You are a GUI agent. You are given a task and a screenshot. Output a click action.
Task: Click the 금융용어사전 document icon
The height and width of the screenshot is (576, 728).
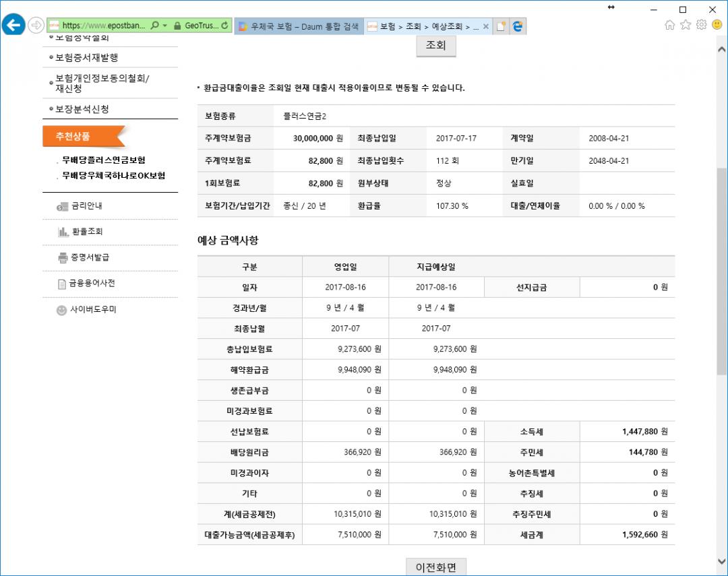(62, 284)
